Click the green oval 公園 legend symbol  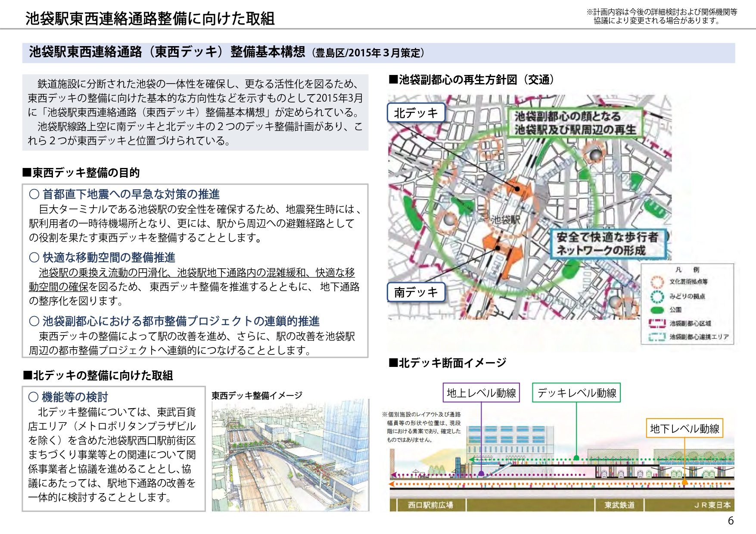pyautogui.click(x=657, y=310)
